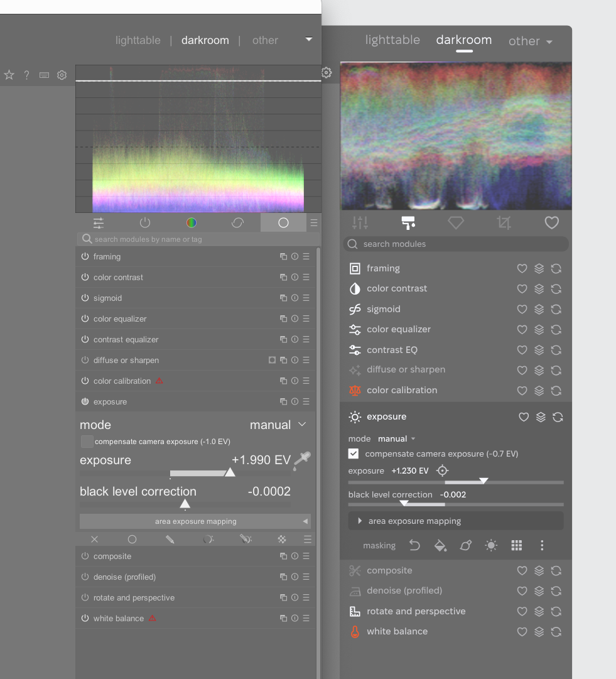The height and width of the screenshot is (679, 616).
Task: Click the eyedropper picker beside +1.990 EV
Action: (302, 460)
